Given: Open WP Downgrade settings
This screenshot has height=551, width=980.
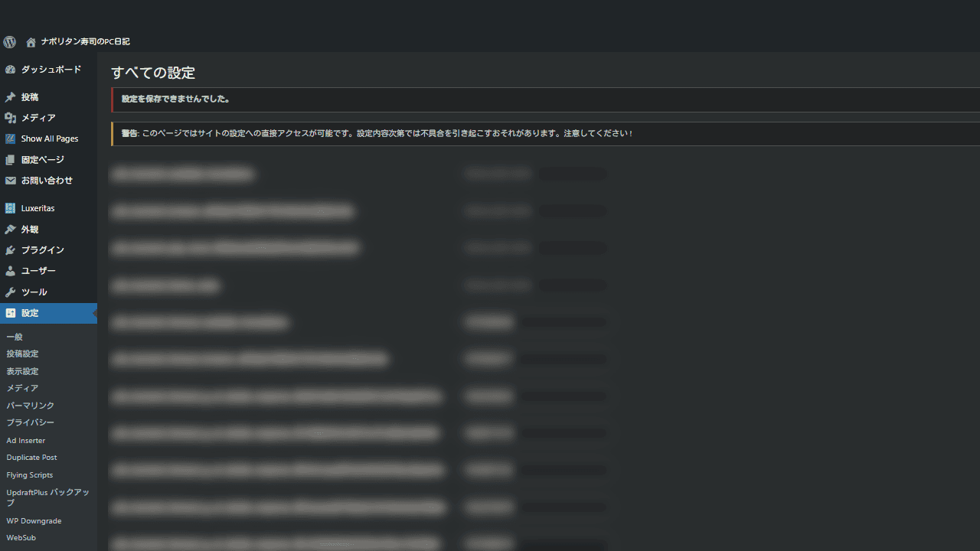Looking at the screenshot, I should point(34,520).
